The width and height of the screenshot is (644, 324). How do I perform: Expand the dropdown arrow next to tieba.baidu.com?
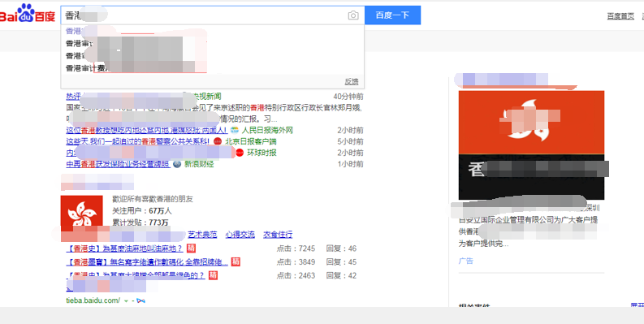[x=126, y=301]
